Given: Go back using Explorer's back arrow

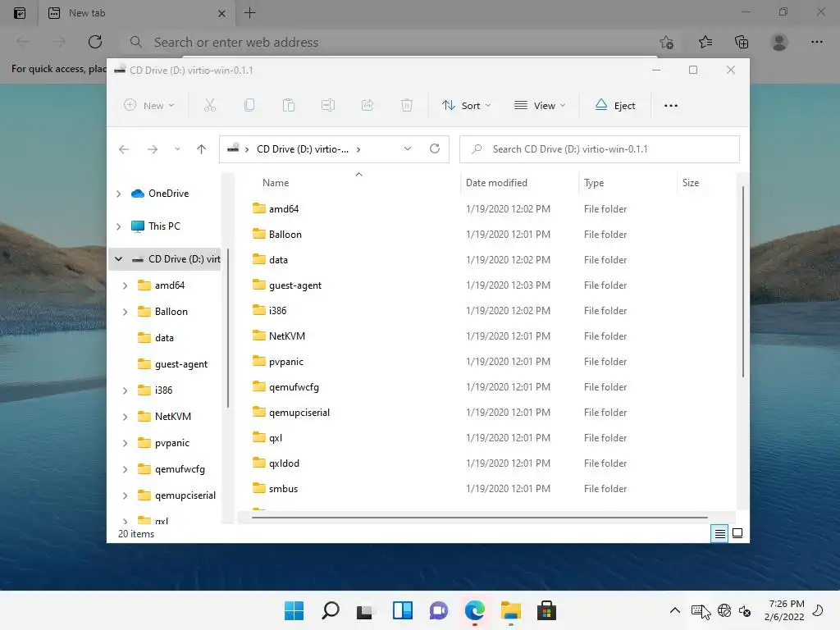Looking at the screenshot, I should pyautogui.click(x=124, y=149).
